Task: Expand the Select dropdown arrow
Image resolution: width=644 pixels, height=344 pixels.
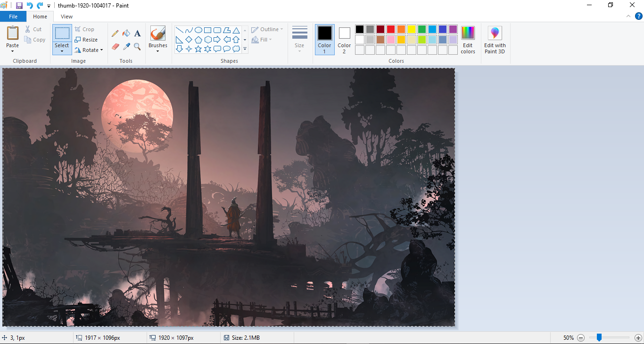Action: click(62, 51)
